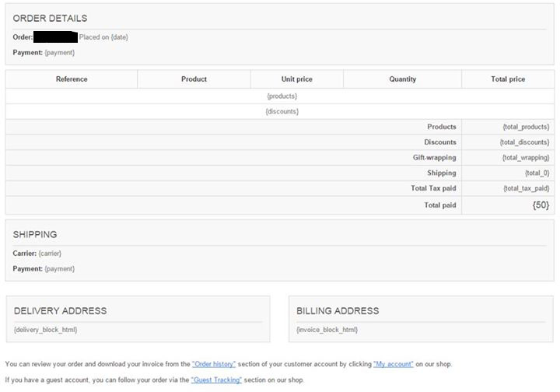Image resolution: width=560 pixels, height=392 pixels.
Task: Select the {carrier} placeholder under Shipping
Action: tap(50, 254)
